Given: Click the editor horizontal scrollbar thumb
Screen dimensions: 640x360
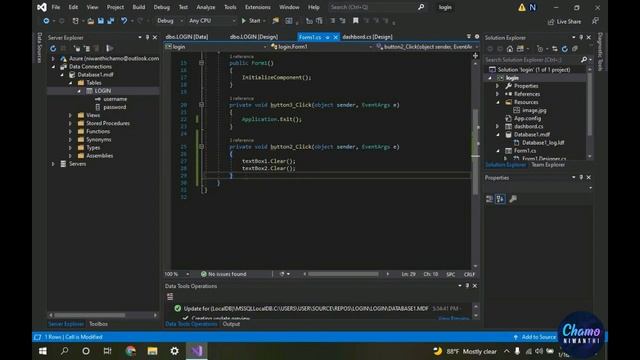Looking at the screenshot, I should [x=343, y=274].
